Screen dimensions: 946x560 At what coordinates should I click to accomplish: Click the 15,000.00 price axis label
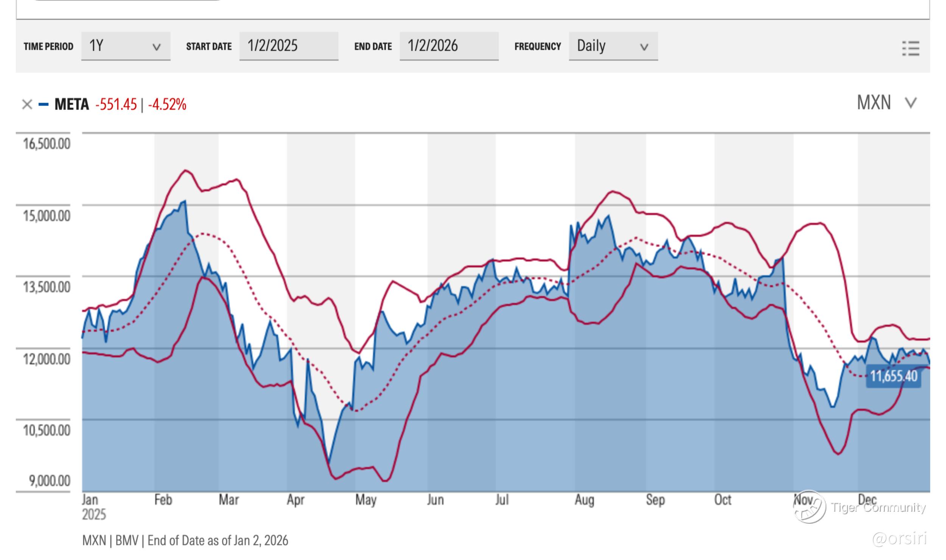pyautogui.click(x=47, y=216)
